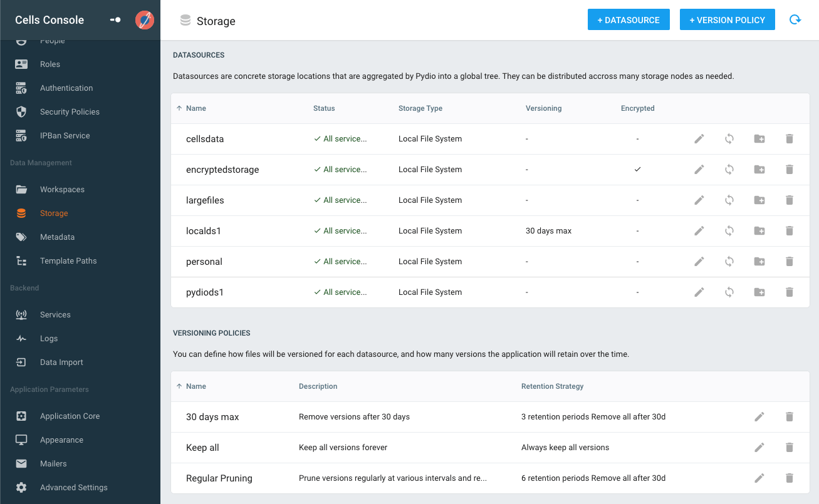Image resolution: width=819 pixels, height=504 pixels.
Task: Delete the Regular Pruning policy
Action: [790, 478]
